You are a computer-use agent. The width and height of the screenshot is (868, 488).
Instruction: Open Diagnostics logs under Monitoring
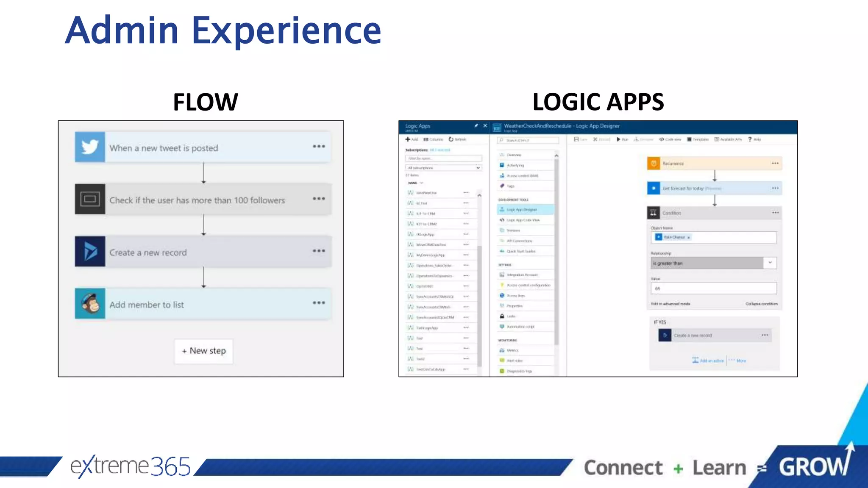[526, 371]
